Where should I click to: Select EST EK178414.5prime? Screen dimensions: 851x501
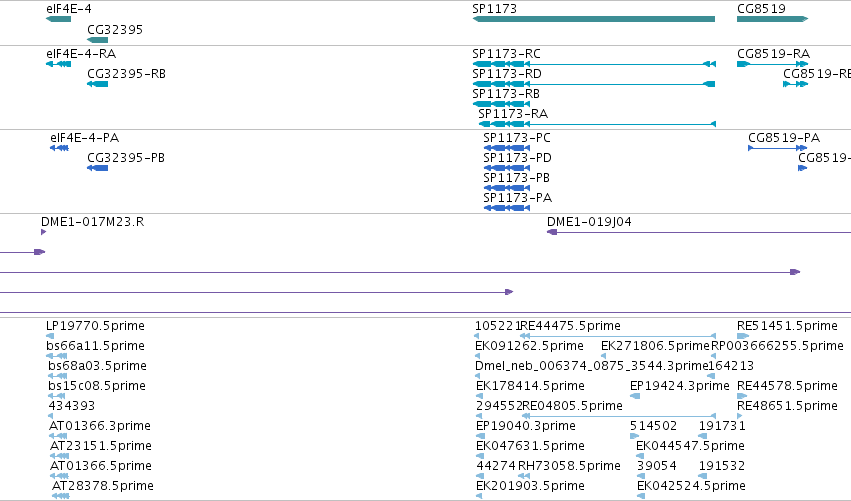(479, 396)
